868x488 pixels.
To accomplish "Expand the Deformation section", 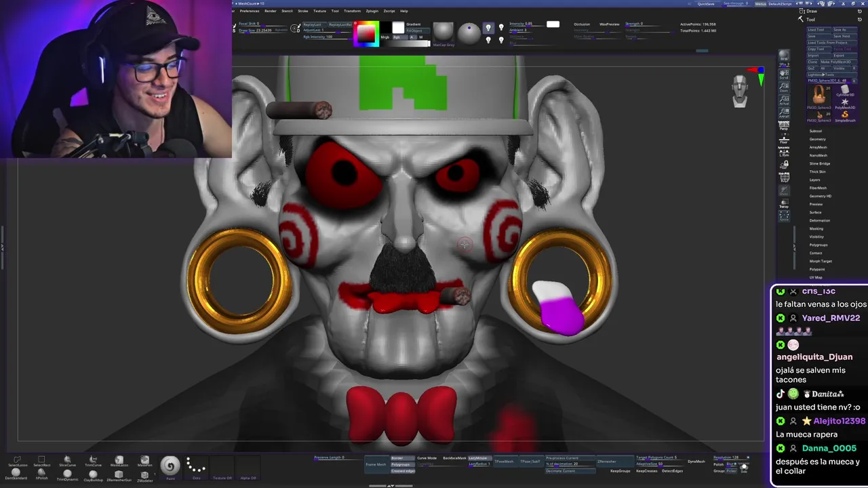I will 819,220.
